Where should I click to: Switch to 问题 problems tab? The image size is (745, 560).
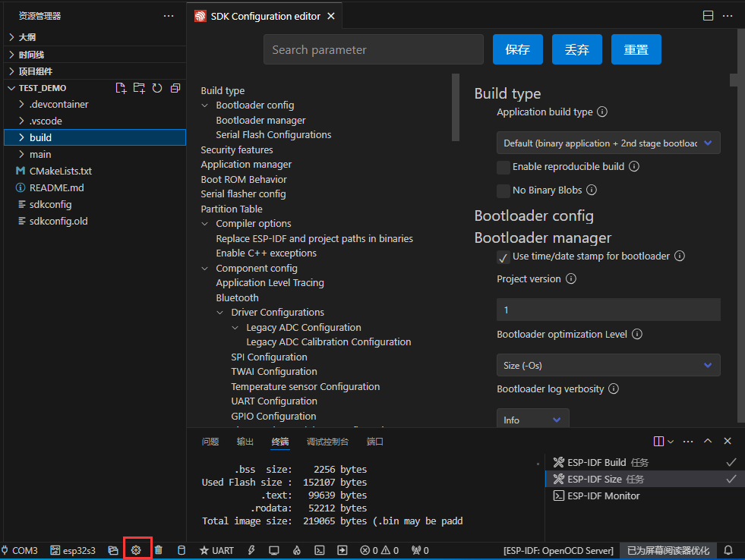210,442
